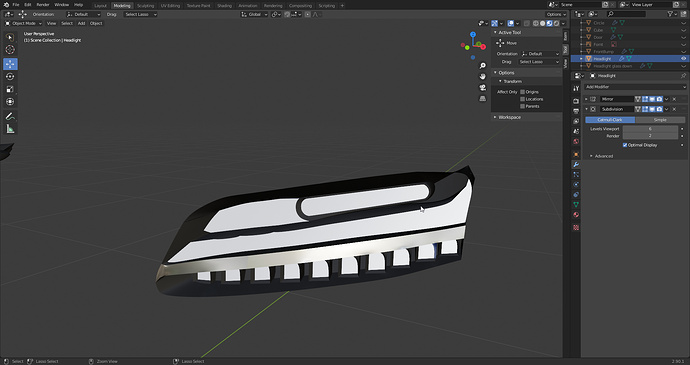690x365 pixels.
Task: Open the Tool properties tab icon
Action: coord(576,88)
